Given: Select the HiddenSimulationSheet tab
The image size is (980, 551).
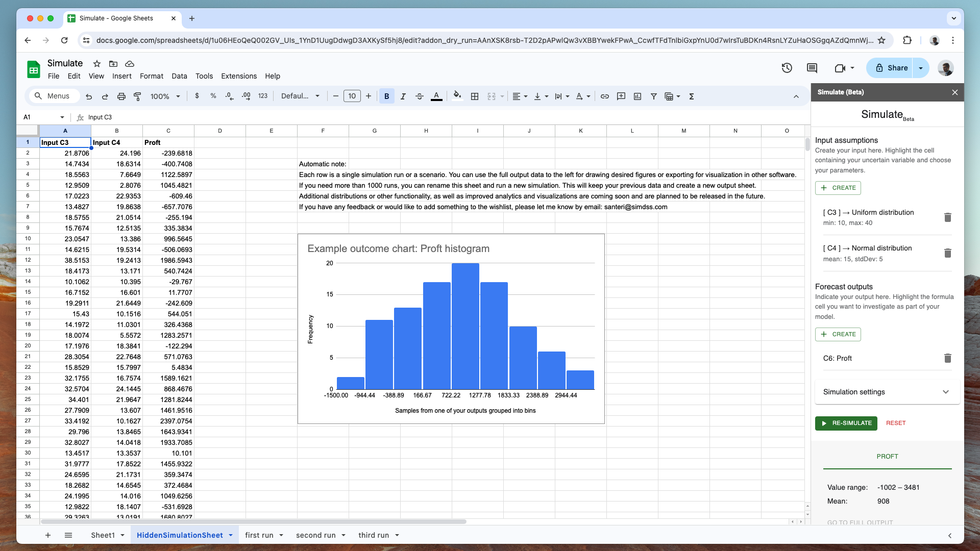Looking at the screenshot, I should tap(179, 535).
